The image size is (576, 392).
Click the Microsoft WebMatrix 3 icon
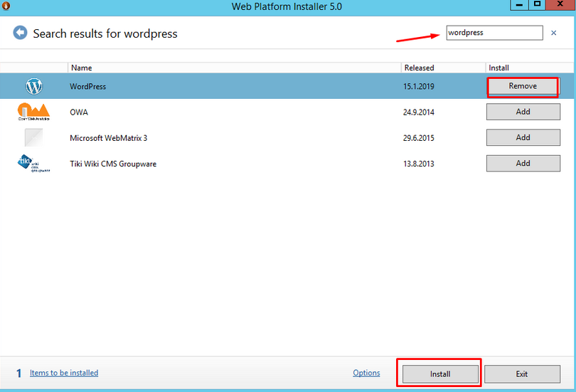(34, 137)
